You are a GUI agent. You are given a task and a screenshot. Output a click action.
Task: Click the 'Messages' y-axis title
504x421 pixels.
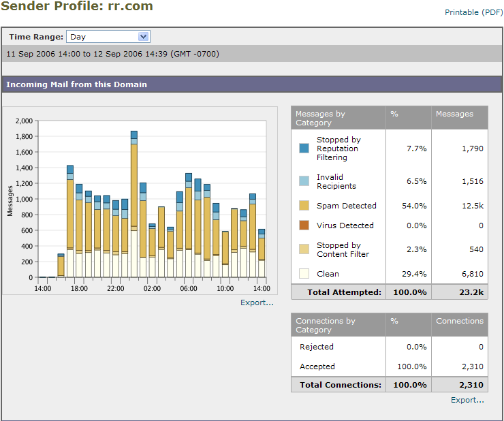pyautogui.click(x=10, y=201)
